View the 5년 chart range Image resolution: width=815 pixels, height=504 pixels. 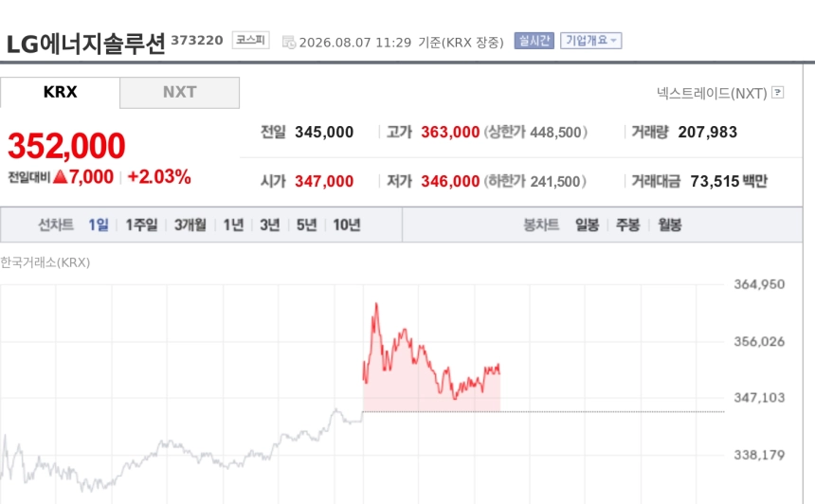pos(307,225)
